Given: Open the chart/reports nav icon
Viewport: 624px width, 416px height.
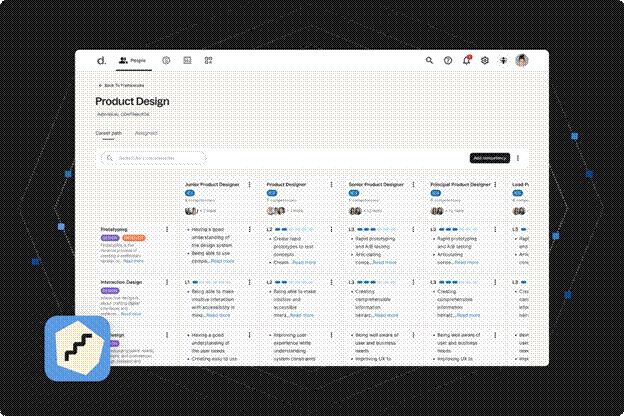Looking at the screenshot, I should click(187, 61).
